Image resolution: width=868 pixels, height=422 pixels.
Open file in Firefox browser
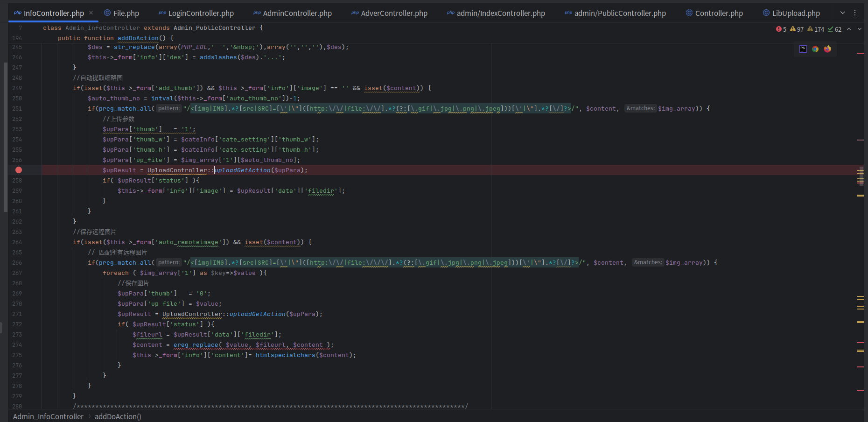pos(827,49)
